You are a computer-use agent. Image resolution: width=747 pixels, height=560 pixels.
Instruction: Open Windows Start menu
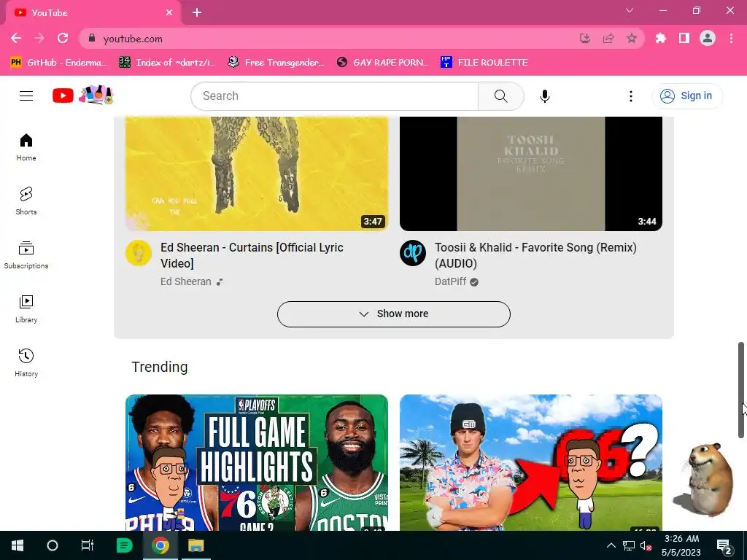point(18,545)
